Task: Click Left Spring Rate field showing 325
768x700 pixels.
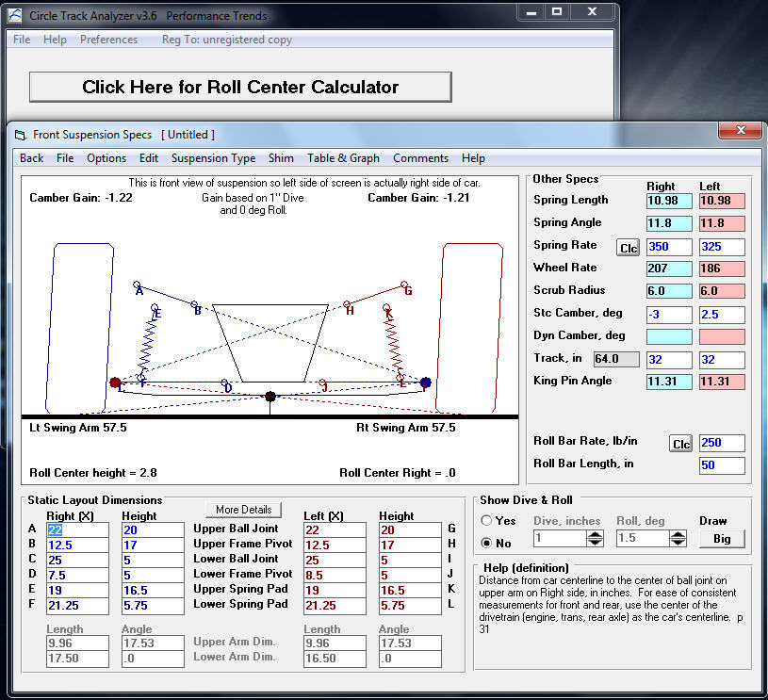Action: point(722,247)
